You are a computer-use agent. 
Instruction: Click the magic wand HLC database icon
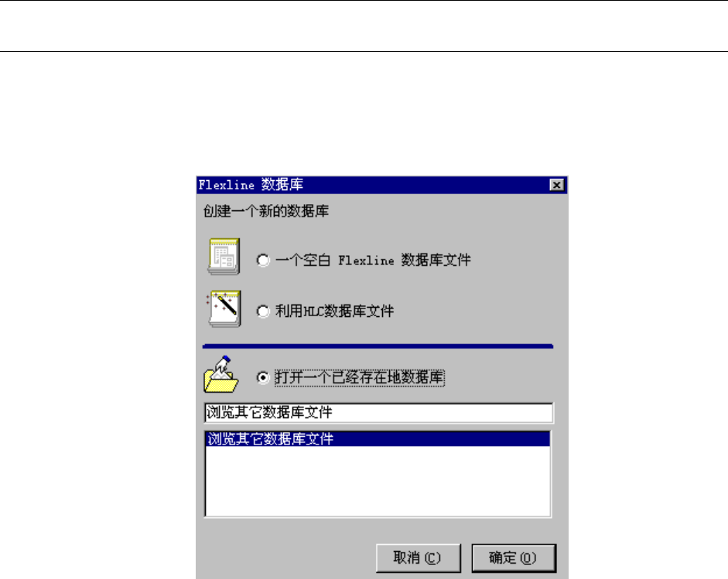224,308
